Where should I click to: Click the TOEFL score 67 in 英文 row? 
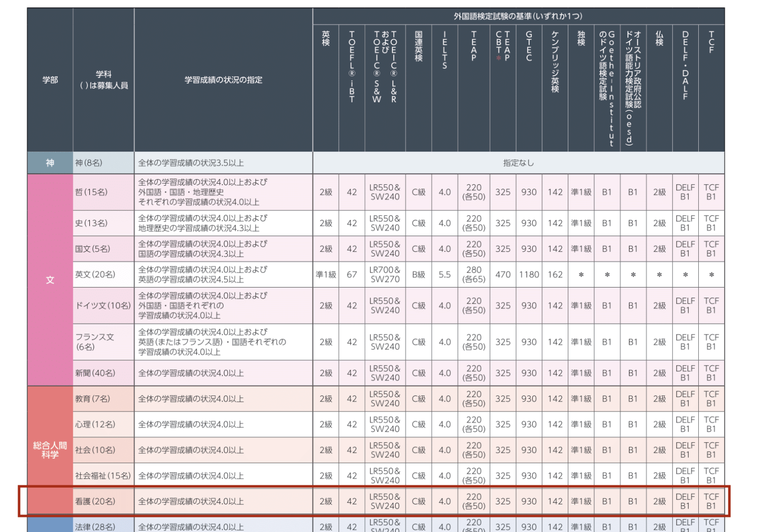(352, 275)
